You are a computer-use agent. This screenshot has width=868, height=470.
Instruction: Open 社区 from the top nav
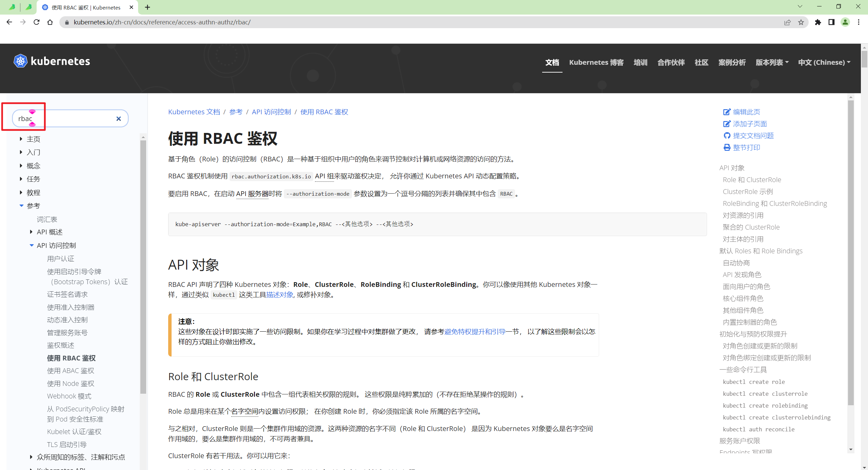click(x=702, y=62)
